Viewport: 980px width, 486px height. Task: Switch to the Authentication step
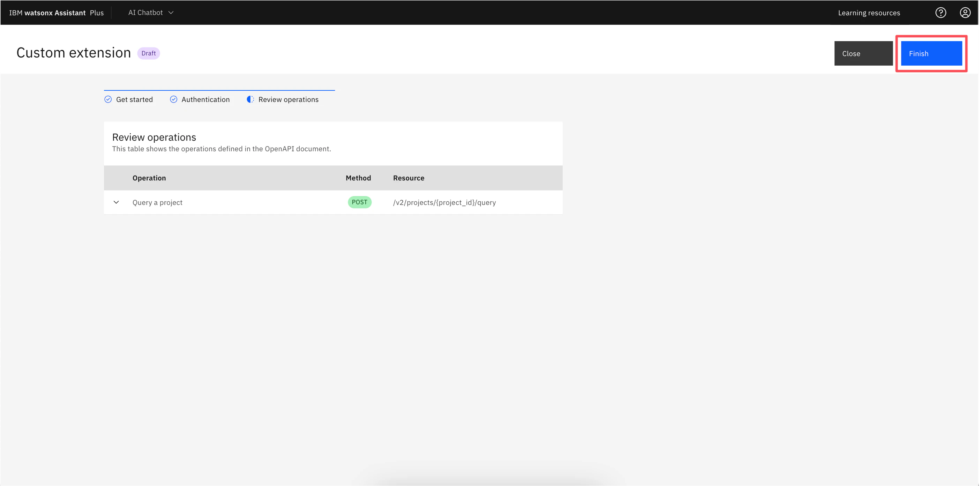tap(205, 99)
